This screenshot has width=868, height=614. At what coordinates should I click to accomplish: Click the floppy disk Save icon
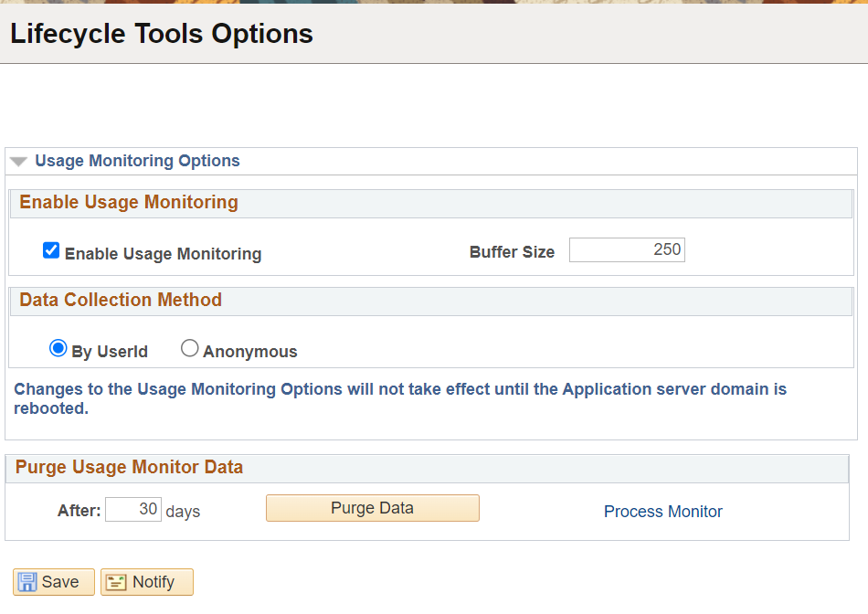click(27, 582)
